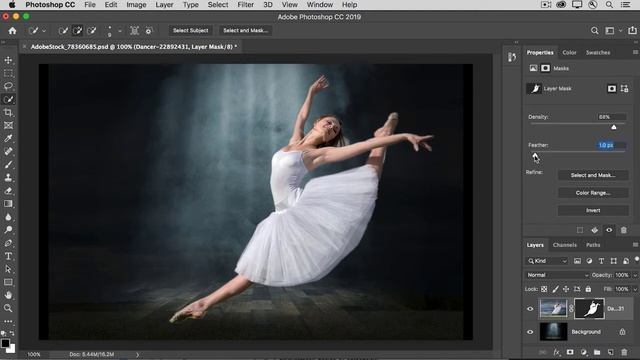Select the Zoom tool

(8, 308)
